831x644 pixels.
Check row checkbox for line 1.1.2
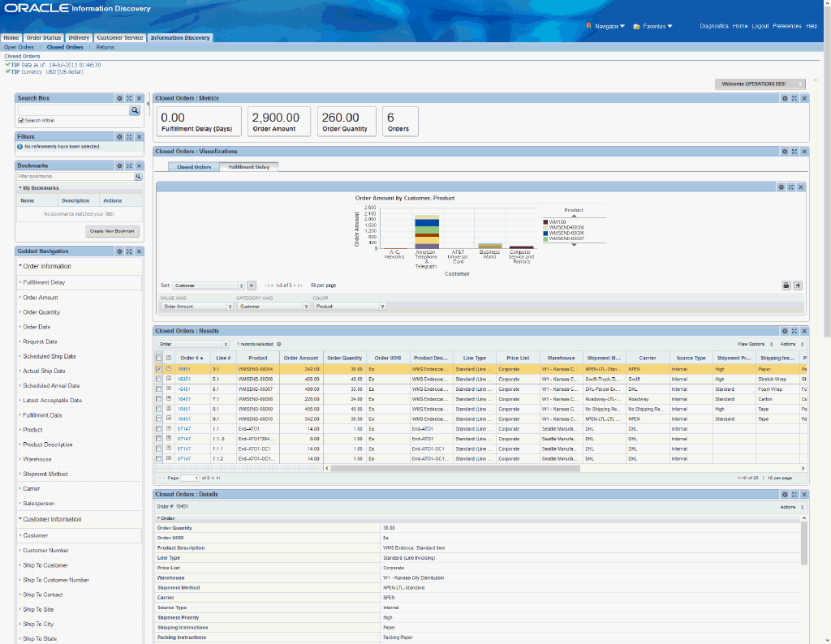point(158,458)
